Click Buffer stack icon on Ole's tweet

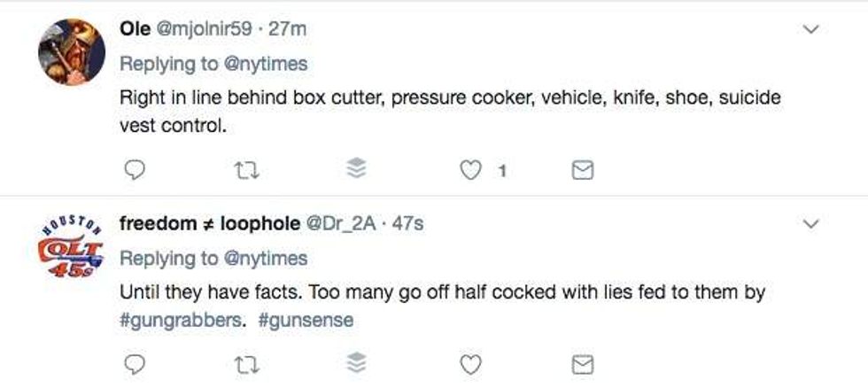pyautogui.click(x=355, y=170)
